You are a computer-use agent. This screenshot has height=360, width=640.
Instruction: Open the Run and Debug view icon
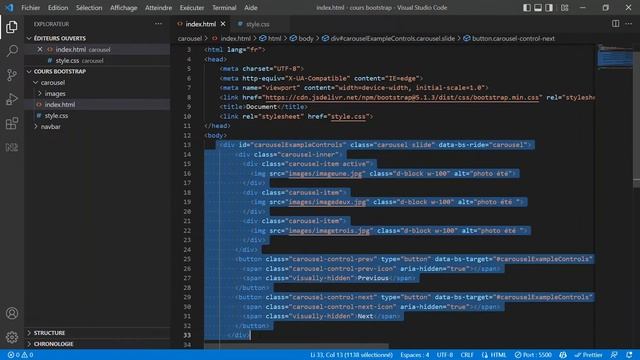12,99
